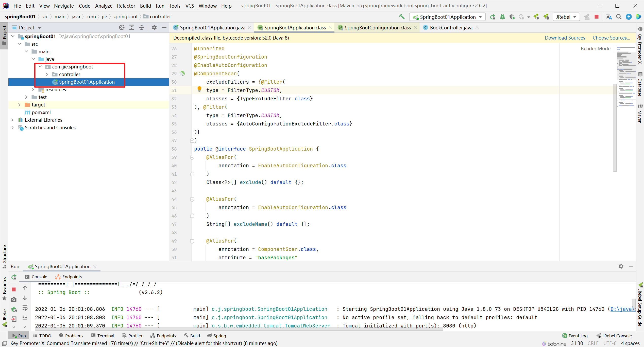
Task: Open the JRebel dropdown in the toolbar
Action: [575, 17]
